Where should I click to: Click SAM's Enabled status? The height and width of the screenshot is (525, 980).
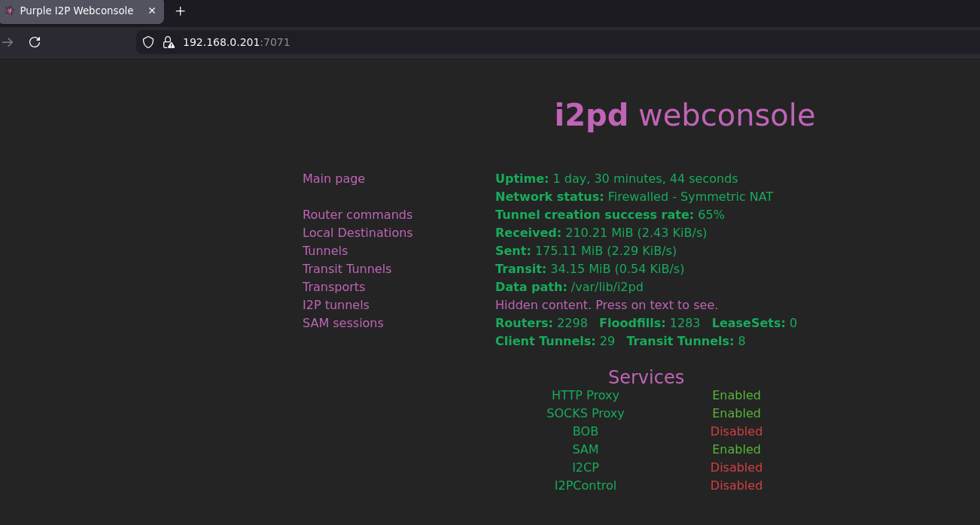click(x=736, y=450)
